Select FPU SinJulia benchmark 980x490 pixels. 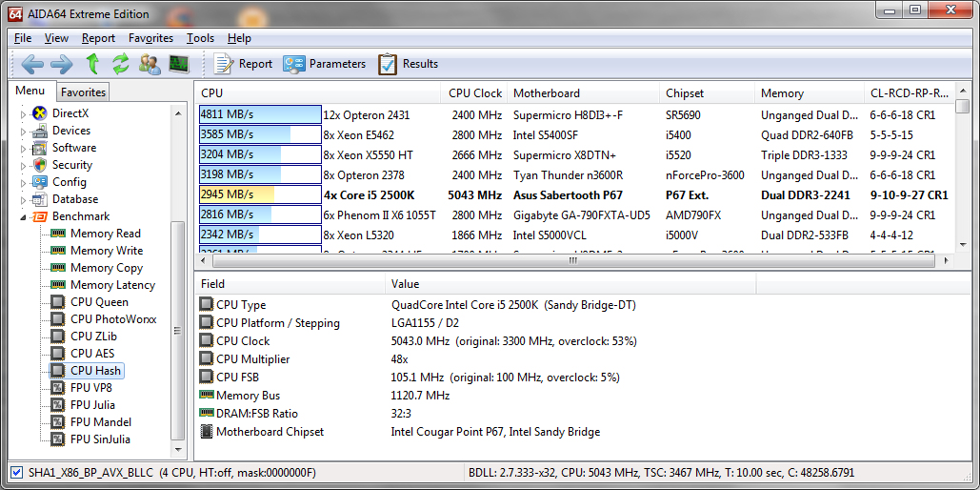[101, 439]
